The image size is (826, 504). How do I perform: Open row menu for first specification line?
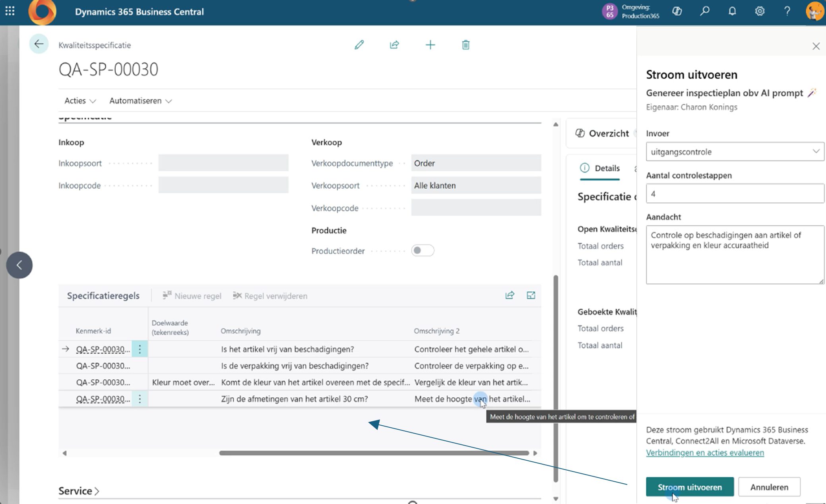(x=140, y=349)
